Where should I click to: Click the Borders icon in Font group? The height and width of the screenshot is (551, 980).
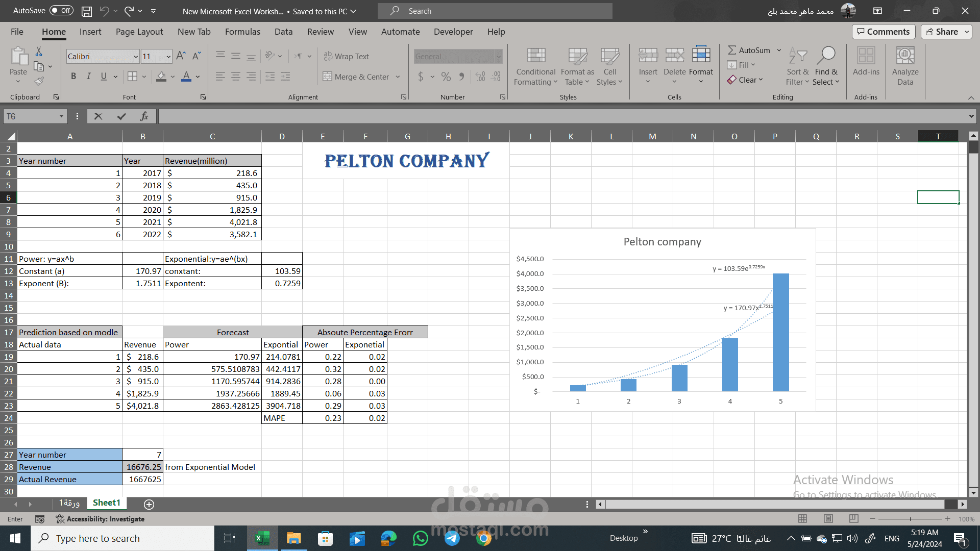[x=132, y=77]
